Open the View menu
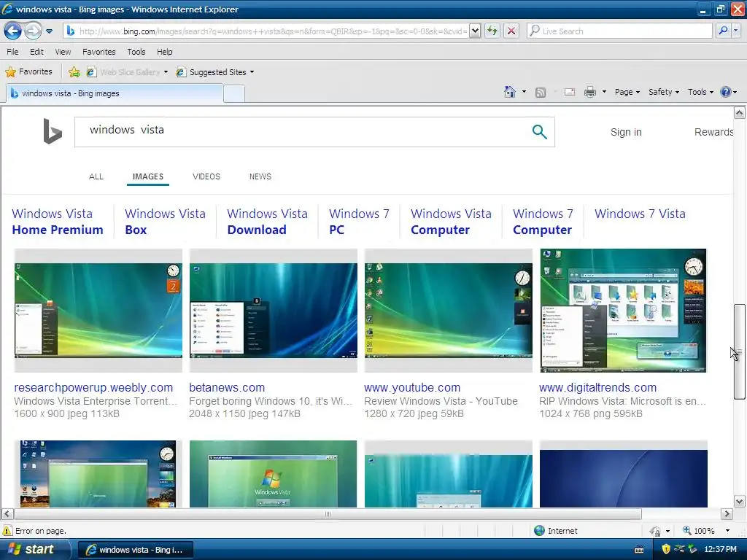The height and width of the screenshot is (560, 747). click(63, 52)
